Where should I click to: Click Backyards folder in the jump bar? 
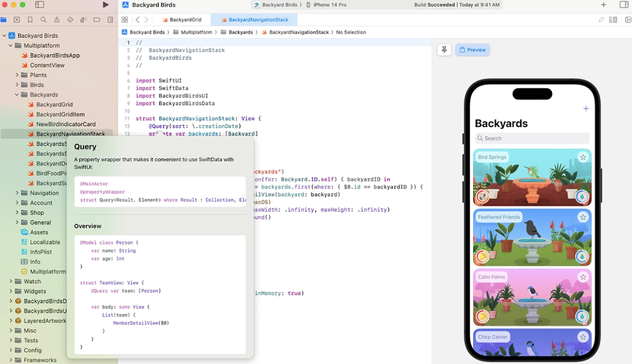tap(237, 32)
